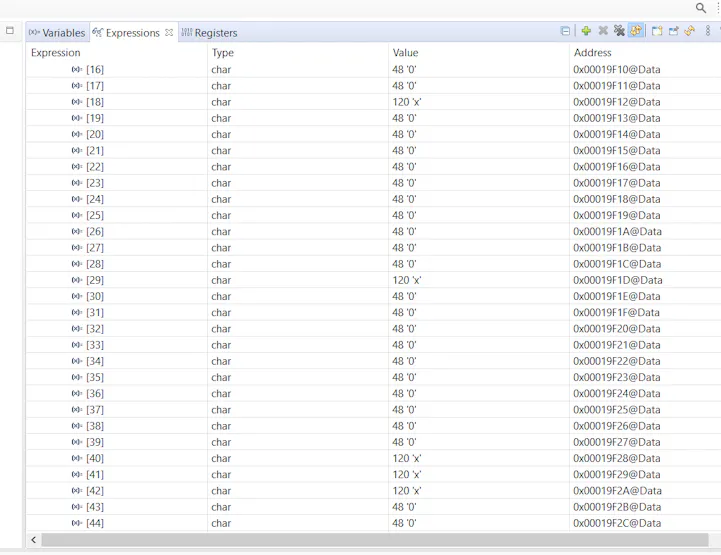721x555 pixels.
Task: Close the Expressions tab
Action: 169,33
